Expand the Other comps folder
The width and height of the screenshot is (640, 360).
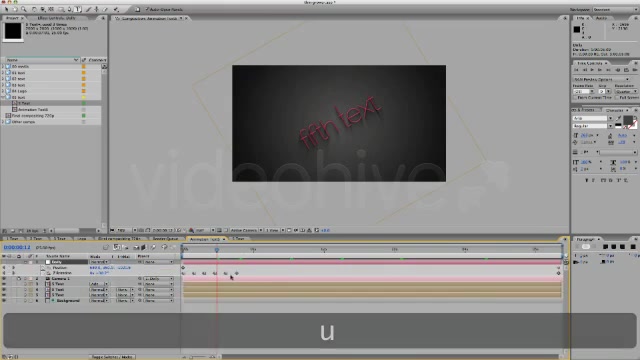[x=3, y=122]
